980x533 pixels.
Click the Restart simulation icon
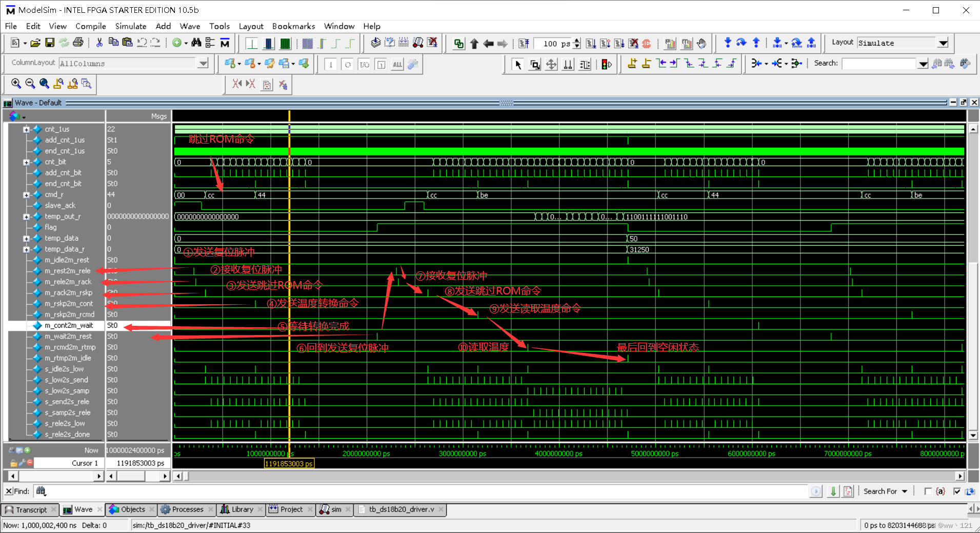click(524, 44)
